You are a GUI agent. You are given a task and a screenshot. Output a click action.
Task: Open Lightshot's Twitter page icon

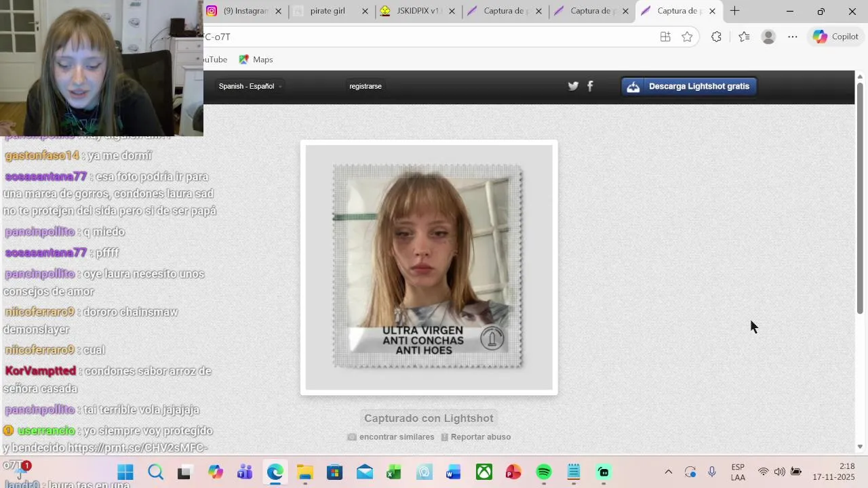[x=573, y=86]
